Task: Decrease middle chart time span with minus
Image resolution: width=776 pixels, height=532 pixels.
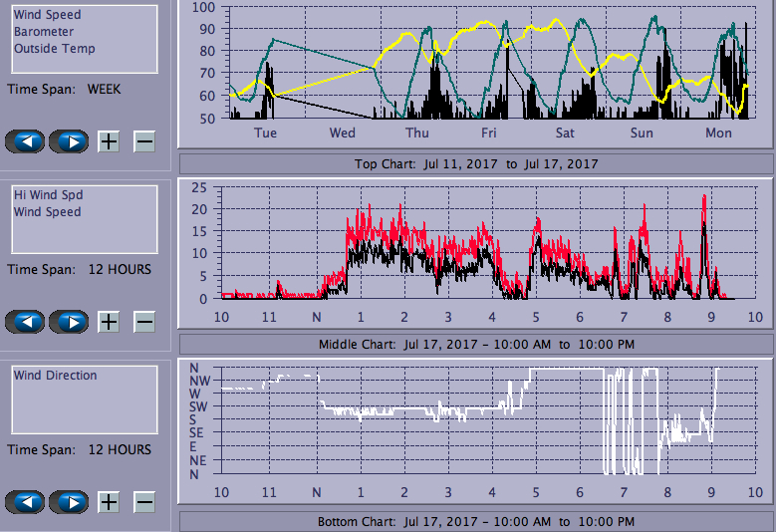Action: [144, 322]
